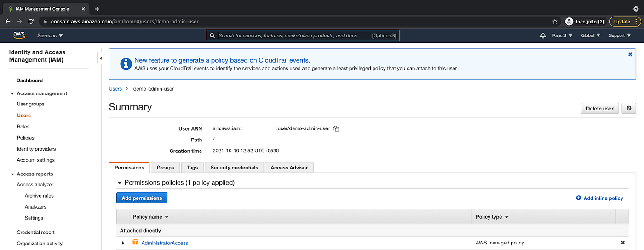This screenshot has height=250, width=644.
Task: Open Roles in the sidebar
Action: pyautogui.click(x=23, y=127)
